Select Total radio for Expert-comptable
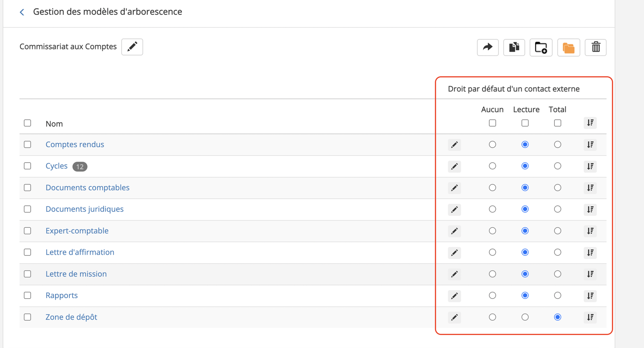Screen dimensions: 644x348 [x=558, y=231]
